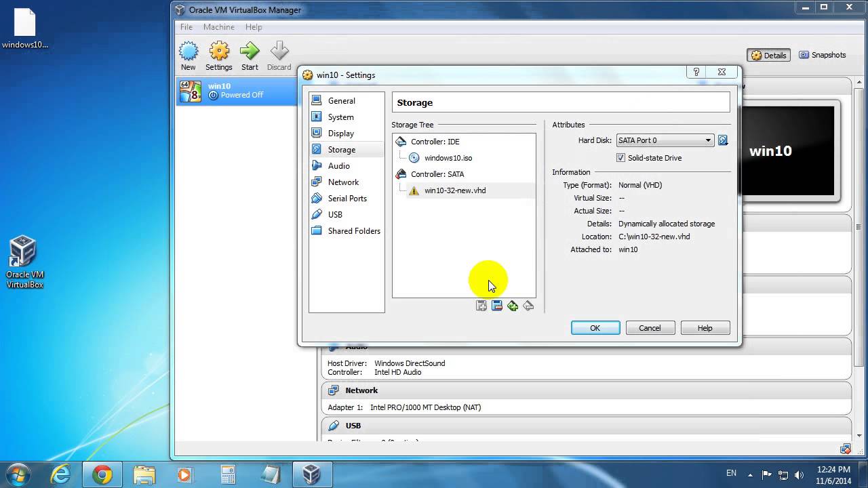Select Controller: SATA in storage tree
Viewport: 868px width, 488px height.
coord(464,174)
